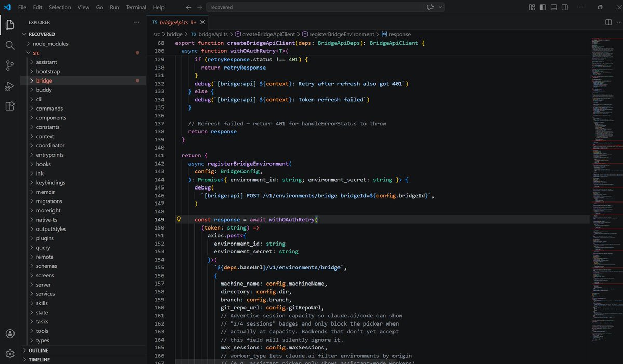Open the File menu
This screenshot has width=623, height=364.
tap(22, 7)
